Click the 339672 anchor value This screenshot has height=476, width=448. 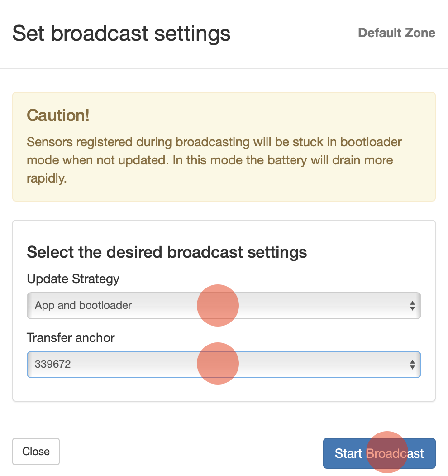pyautogui.click(x=53, y=364)
